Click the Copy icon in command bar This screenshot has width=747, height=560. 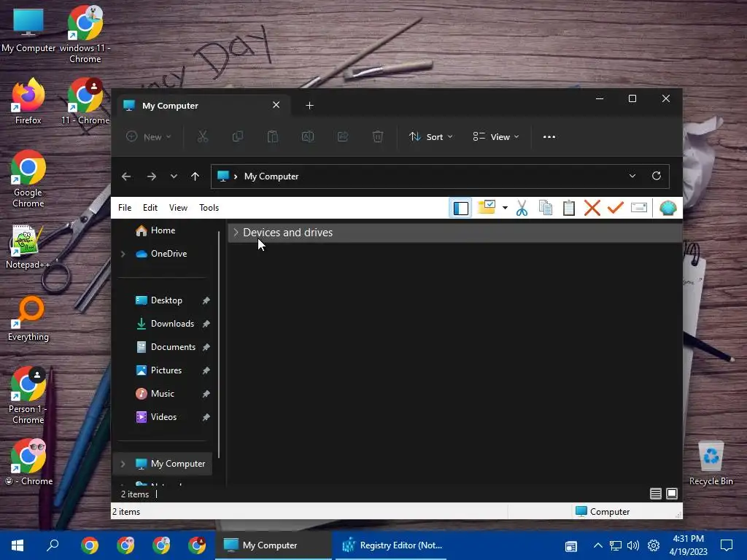point(237,136)
